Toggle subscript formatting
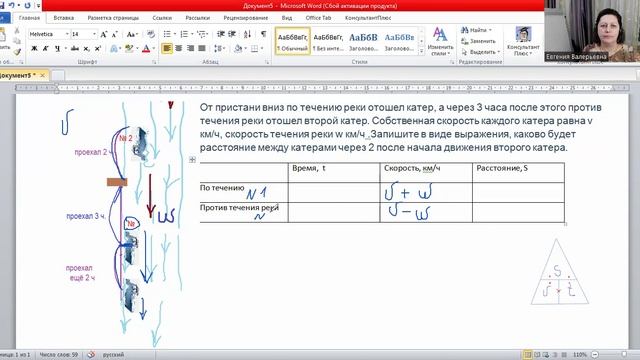This screenshot has width=640, height=360. click(x=87, y=49)
